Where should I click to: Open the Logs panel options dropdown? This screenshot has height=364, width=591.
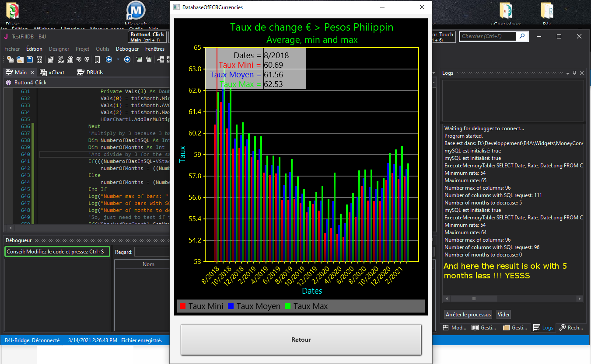[x=568, y=73]
